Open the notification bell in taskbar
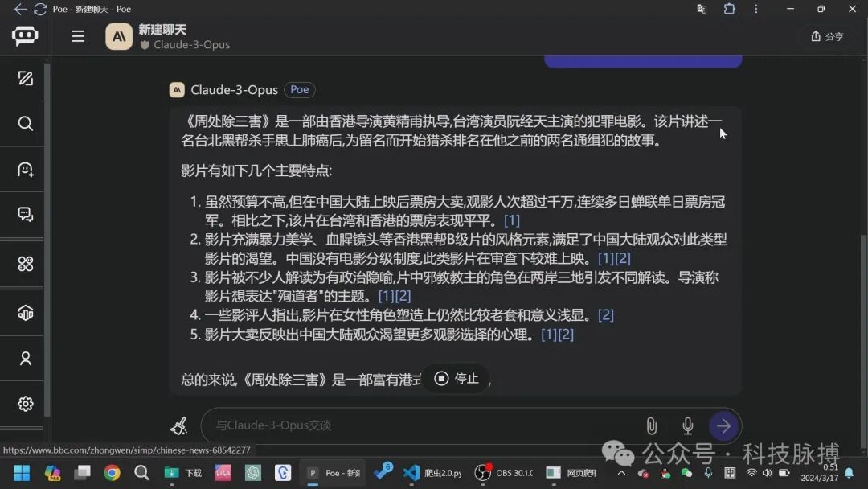The width and height of the screenshot is (868, 489). pyautogui.click(x=850, y=473)
